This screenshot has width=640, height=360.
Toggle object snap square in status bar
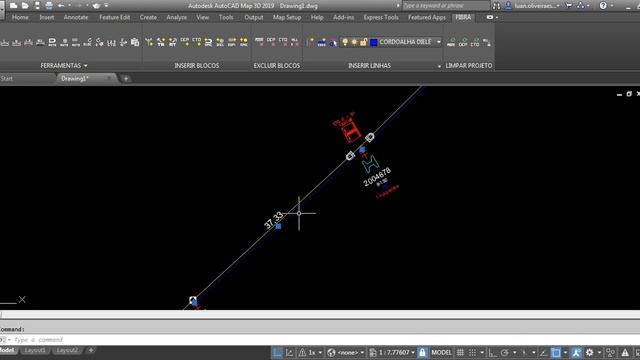(556, 352)
